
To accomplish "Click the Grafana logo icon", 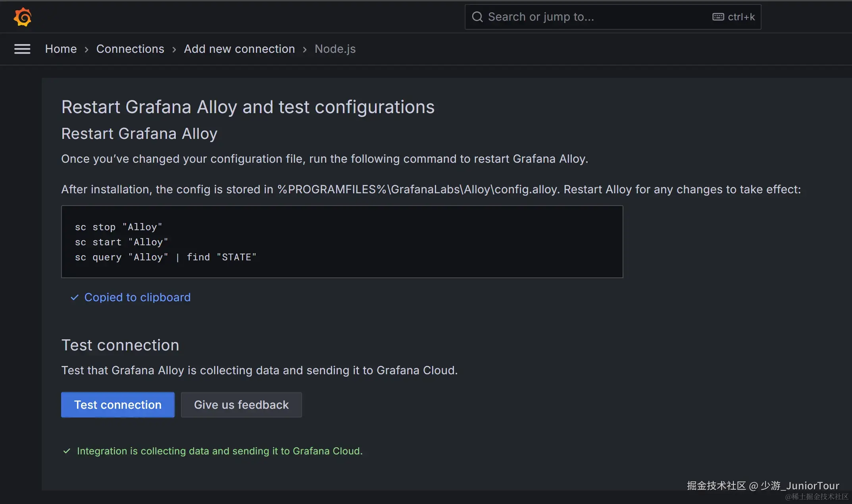I will click(x=22, y=17).
